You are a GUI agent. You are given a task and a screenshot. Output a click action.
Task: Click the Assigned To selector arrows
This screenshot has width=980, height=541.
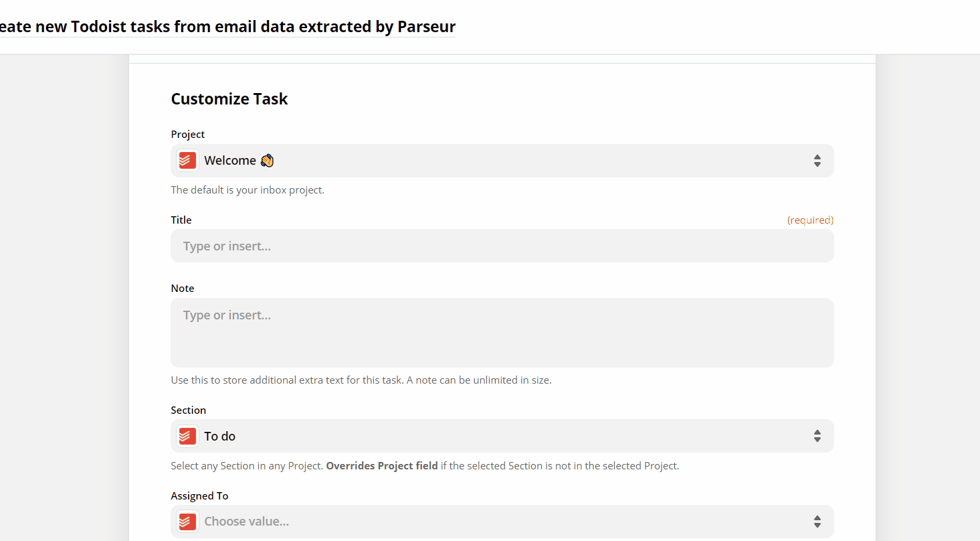(x=817, y=521)
